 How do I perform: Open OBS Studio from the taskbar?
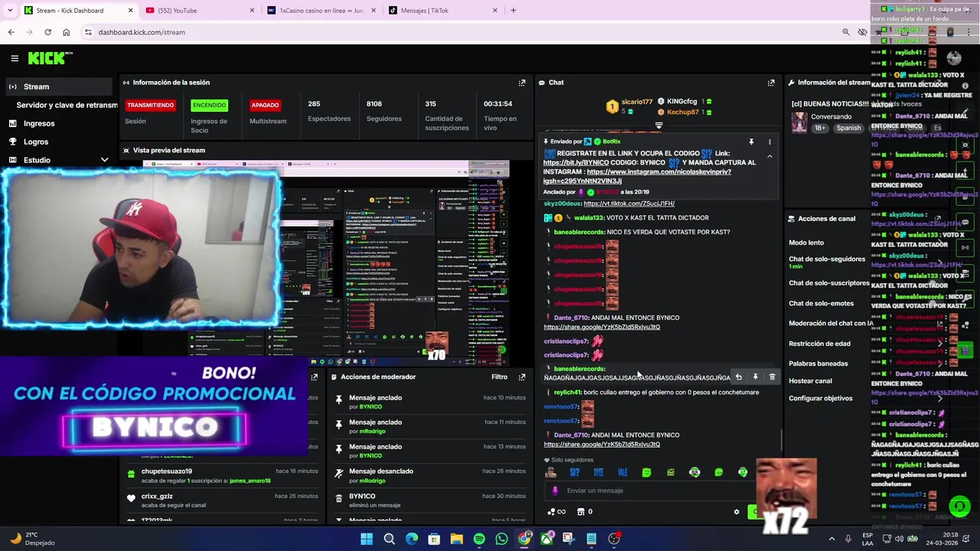(614, 539)
